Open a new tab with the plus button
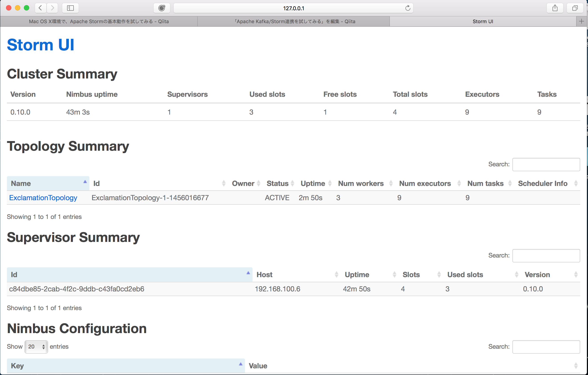This screenshot has width=588, height=375. 581,21
